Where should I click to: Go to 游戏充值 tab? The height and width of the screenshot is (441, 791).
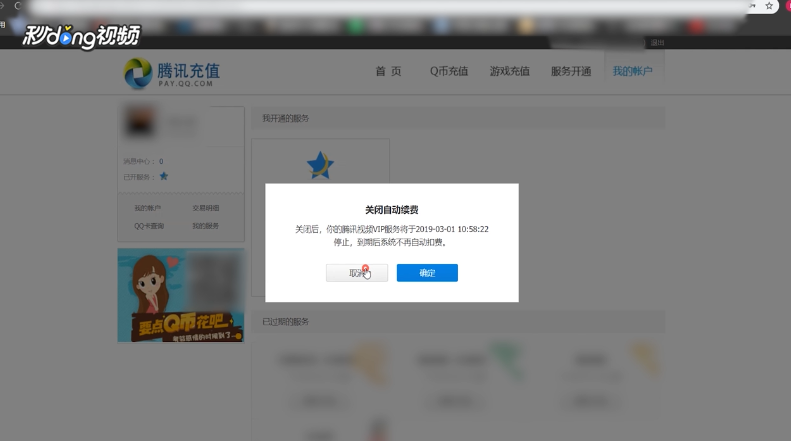510,71
